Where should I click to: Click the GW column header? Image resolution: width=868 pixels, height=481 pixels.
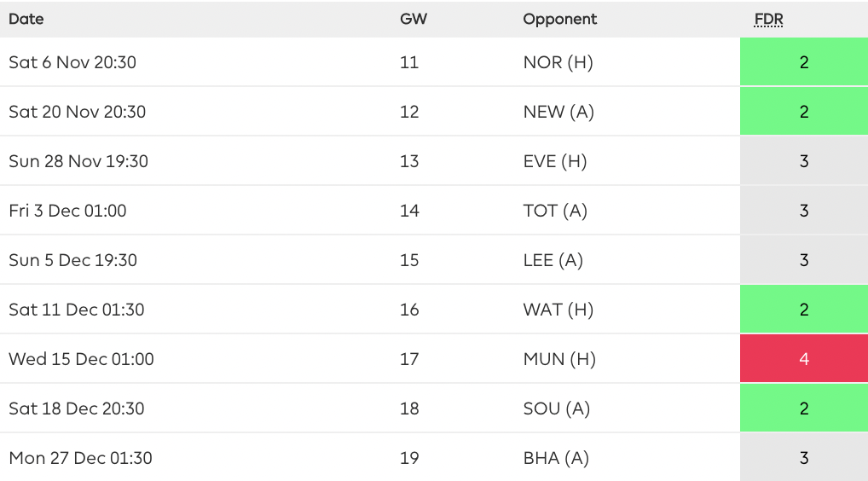413,19
